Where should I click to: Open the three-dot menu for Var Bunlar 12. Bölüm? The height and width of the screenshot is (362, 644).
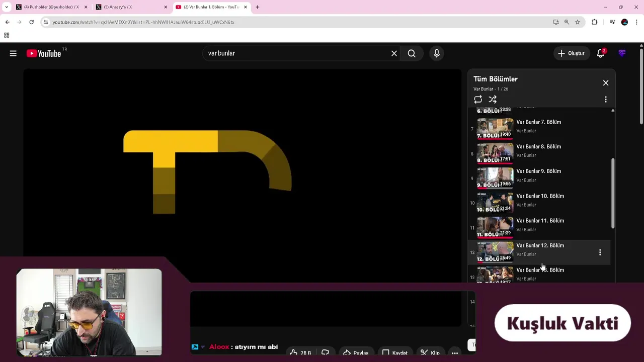click(600, 252)
